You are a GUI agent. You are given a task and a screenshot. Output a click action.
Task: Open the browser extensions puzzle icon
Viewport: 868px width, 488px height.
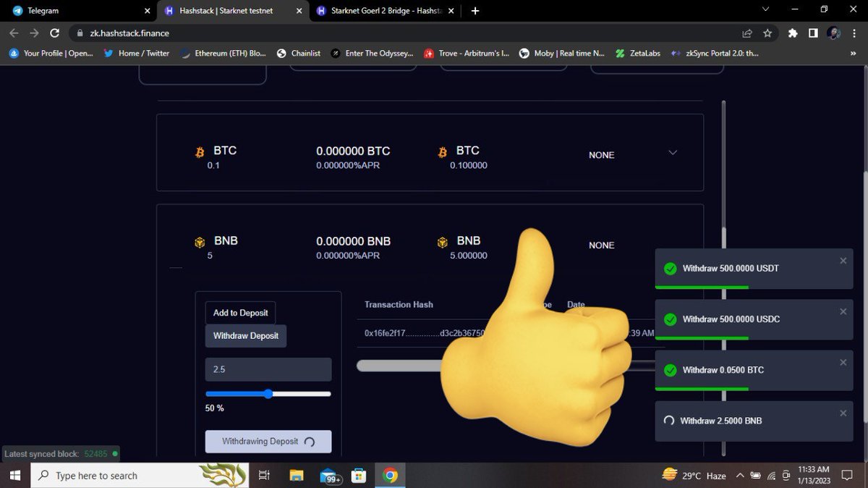click(793, 33)
